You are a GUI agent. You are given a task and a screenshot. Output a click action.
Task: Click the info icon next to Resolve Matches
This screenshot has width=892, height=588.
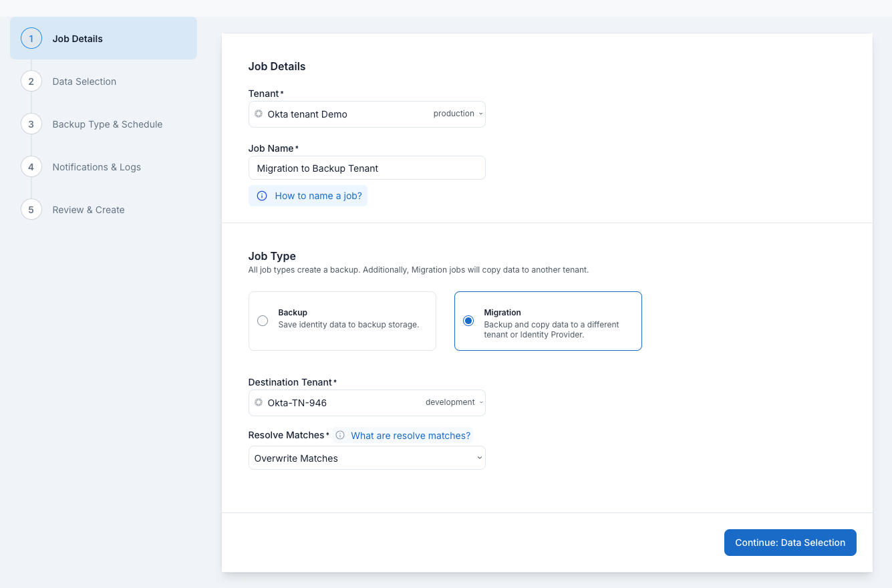340,435
